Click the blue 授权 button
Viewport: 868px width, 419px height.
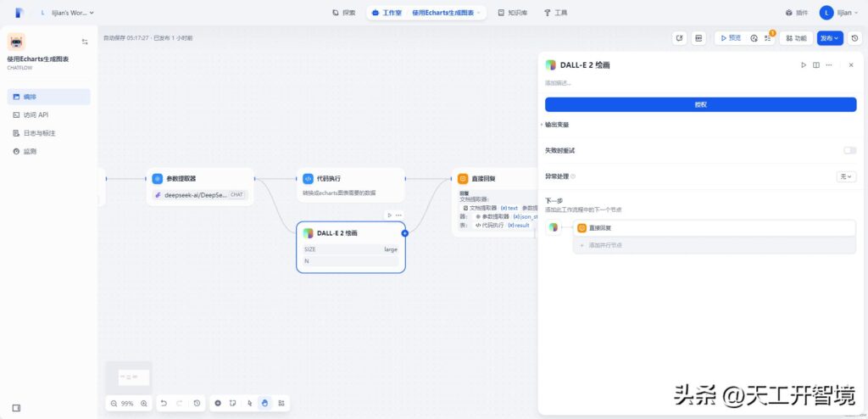(x=700, y=104)
